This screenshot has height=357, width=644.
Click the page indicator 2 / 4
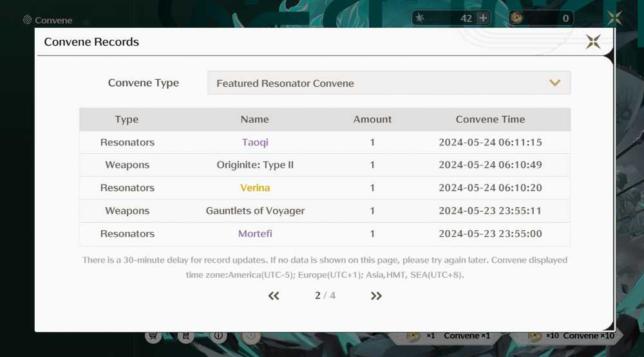pyautogui.click(x=325, y=295)
